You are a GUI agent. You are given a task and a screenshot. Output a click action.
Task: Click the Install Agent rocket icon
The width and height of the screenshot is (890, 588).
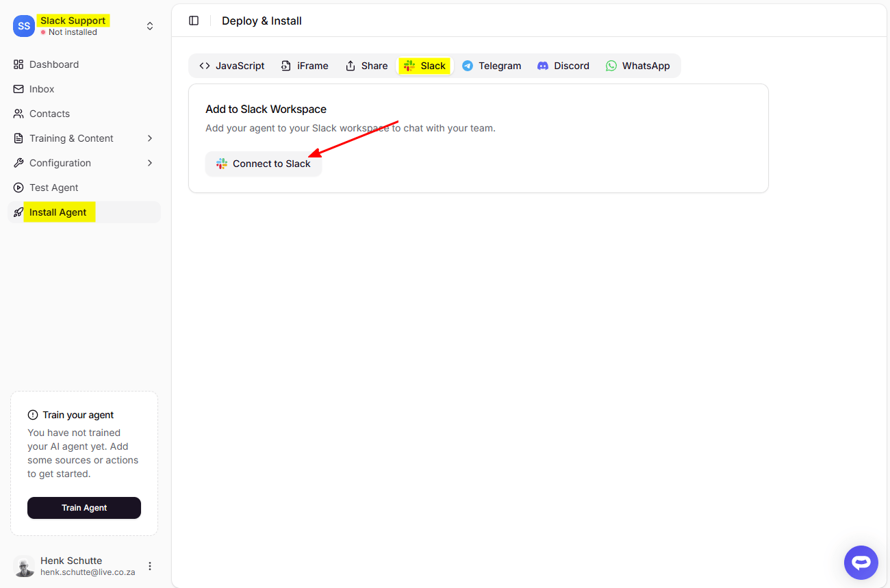point(18,212)
